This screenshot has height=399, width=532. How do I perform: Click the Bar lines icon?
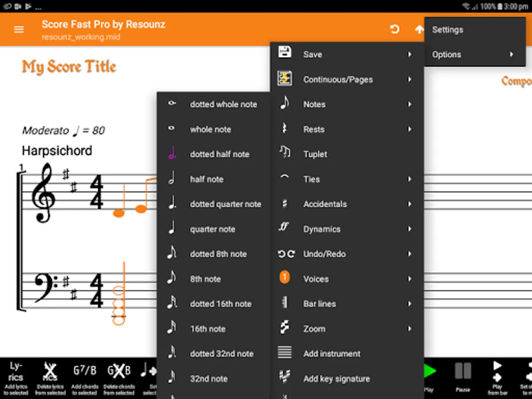click(x=285, y=303)
